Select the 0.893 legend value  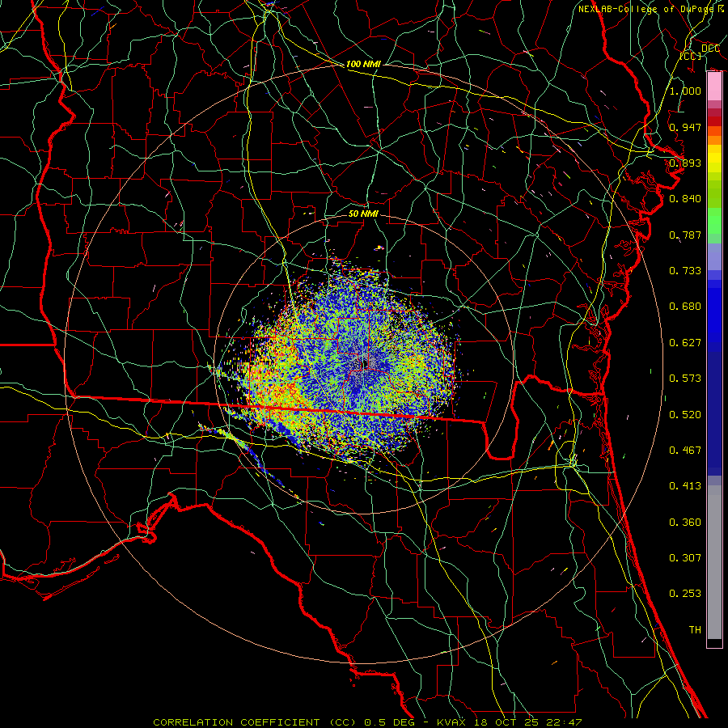click(685, 163)
